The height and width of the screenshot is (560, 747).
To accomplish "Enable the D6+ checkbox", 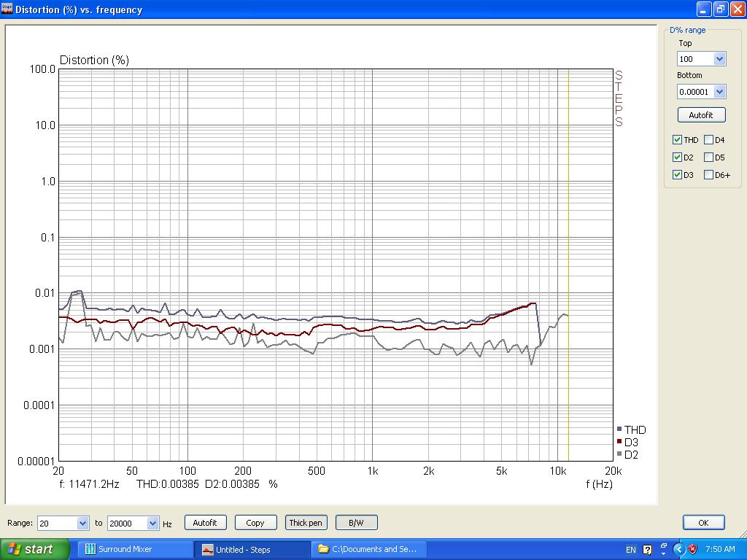I will [x=708, y=175].
